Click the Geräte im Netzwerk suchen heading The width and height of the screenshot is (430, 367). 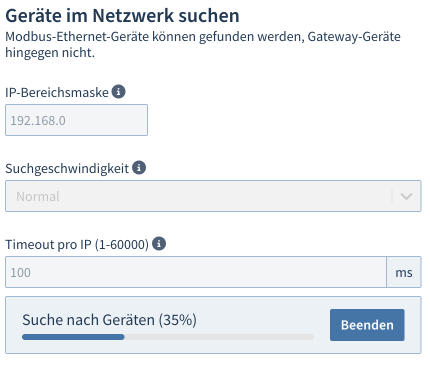122,16
